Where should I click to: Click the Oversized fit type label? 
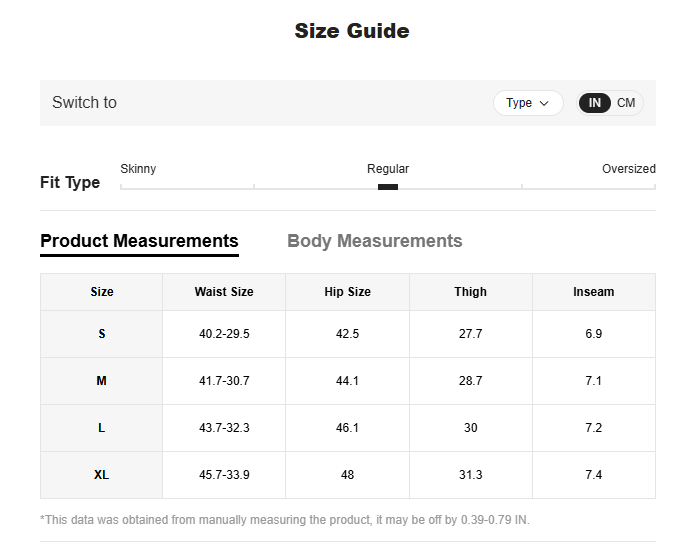coord(628,169)
